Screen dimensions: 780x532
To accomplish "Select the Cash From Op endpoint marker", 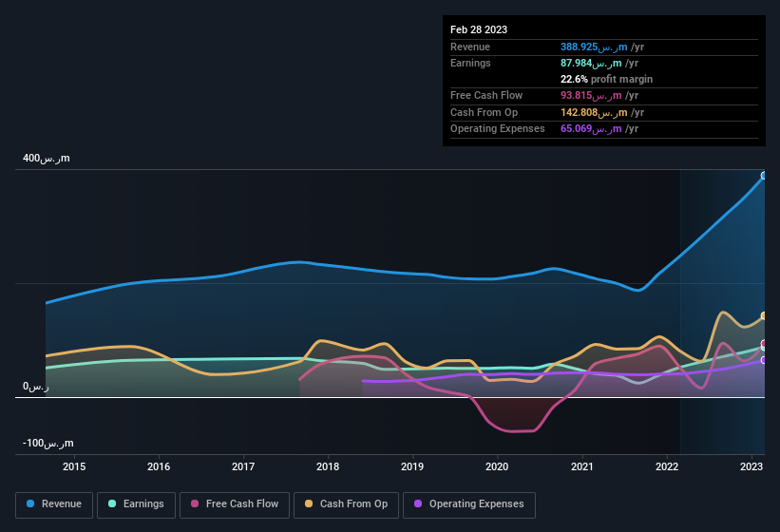I will coord(764,315).
